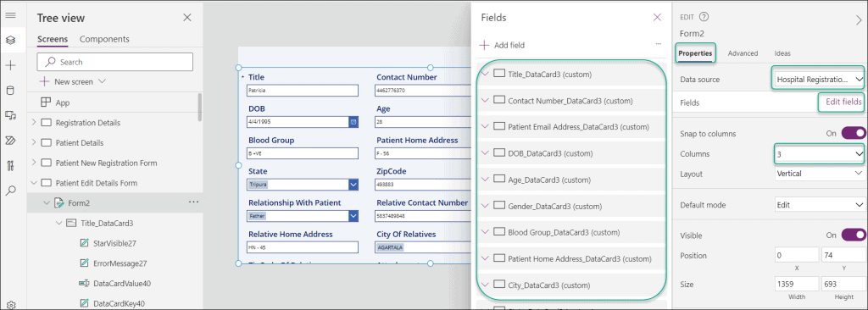Expand Age_DataCard3 field
The image size is (868, 310).
(486, 180)
